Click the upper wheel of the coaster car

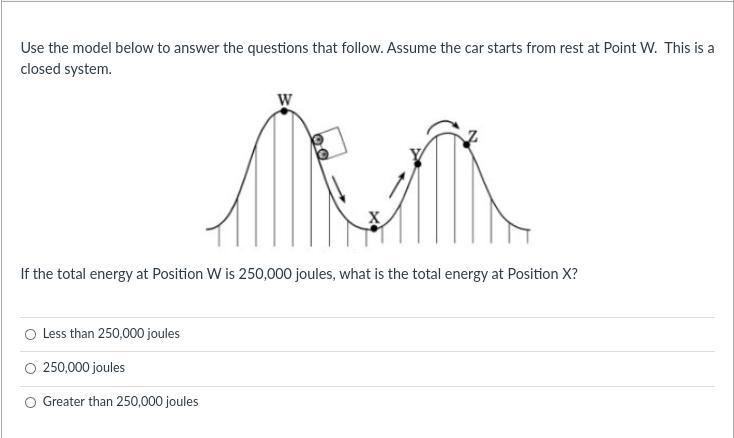[x=317, y=139]
